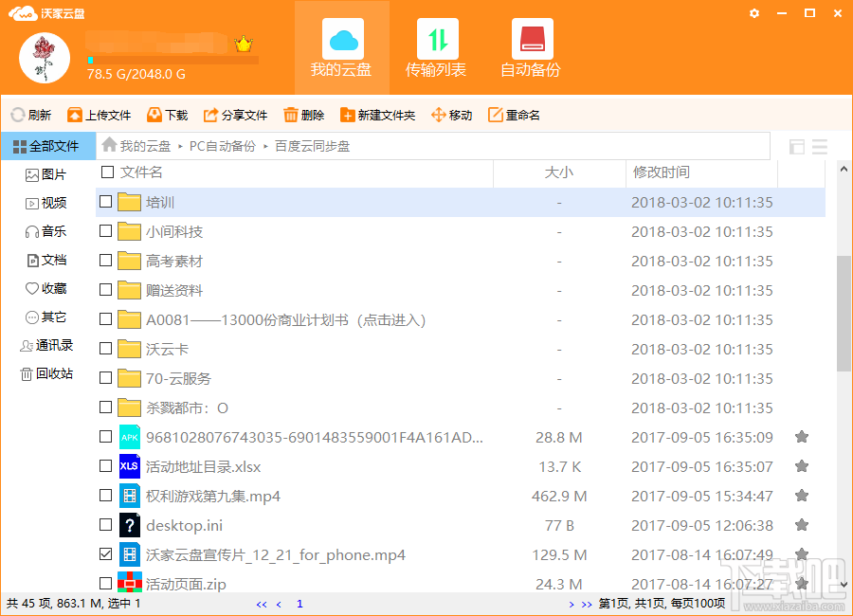Viewport: 853px width, 616px height.
Task: Open the 我的云盘 cloud tab
Action: click(x=342, y=48)
